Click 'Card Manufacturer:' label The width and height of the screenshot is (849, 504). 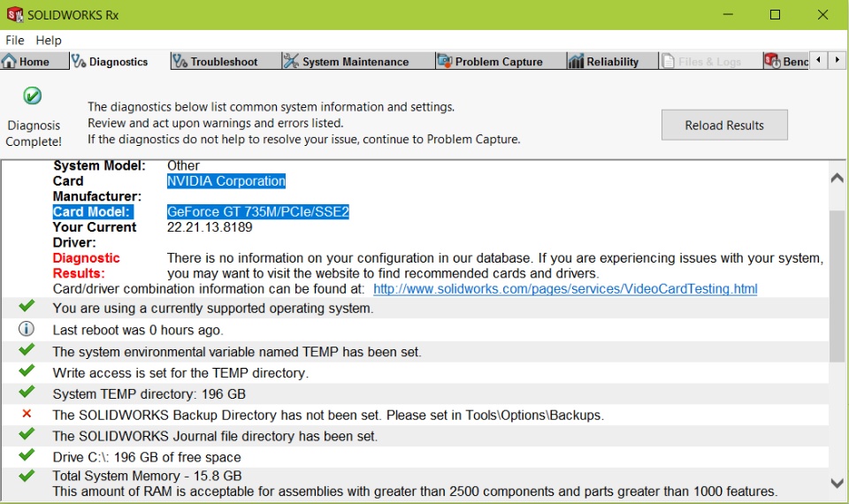pyautogui.click(x=97, y=188)
